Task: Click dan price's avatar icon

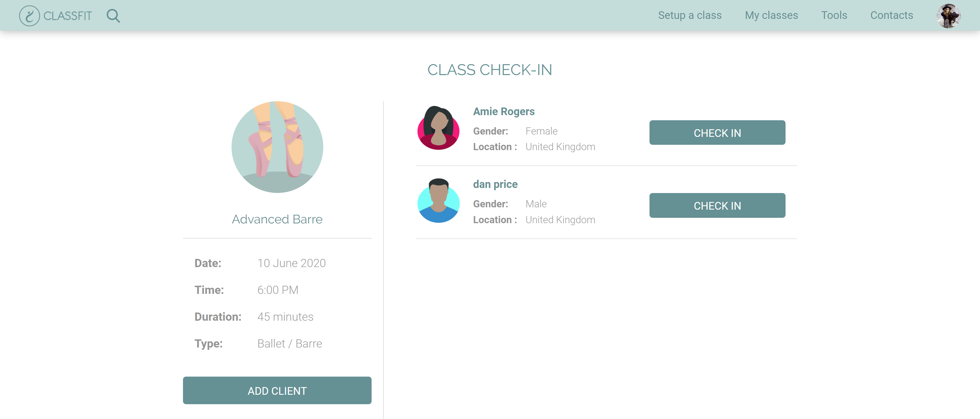Action: click(438, 200)
